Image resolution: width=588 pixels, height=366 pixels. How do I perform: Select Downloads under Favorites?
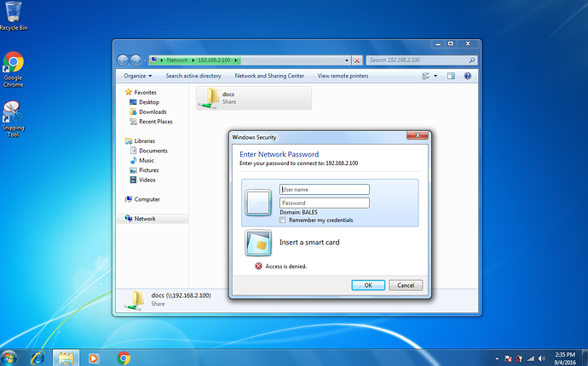point(148,112)
